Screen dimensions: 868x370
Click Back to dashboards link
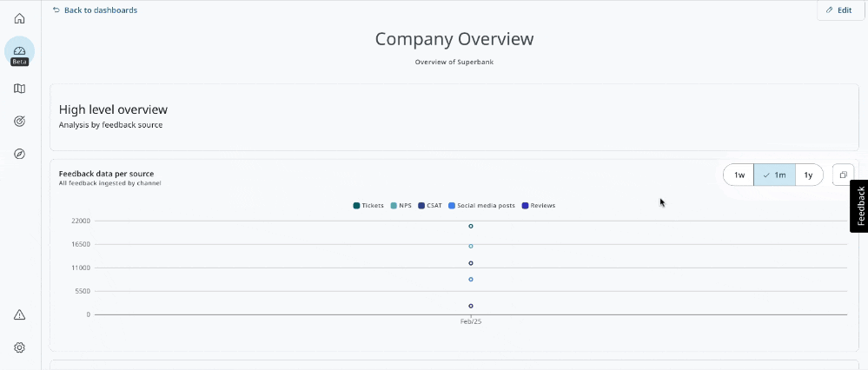click(x=95, y=10)
